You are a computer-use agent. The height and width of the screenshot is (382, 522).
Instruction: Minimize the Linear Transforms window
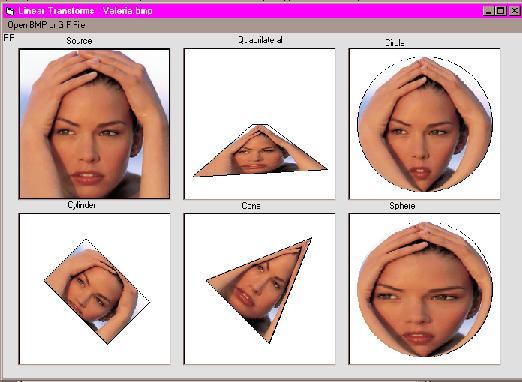click(x=488, y=11)
